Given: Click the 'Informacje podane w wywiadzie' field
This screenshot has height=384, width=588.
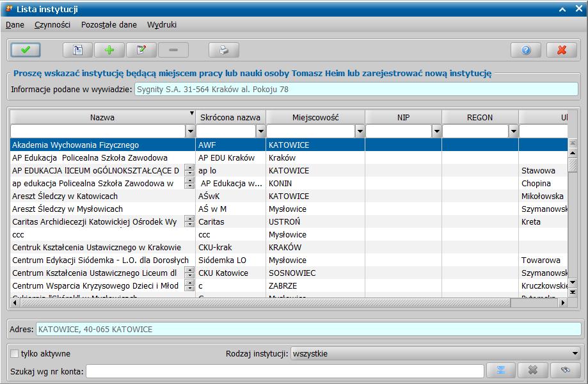Looking at the screenshot, I should click(356, 89).
